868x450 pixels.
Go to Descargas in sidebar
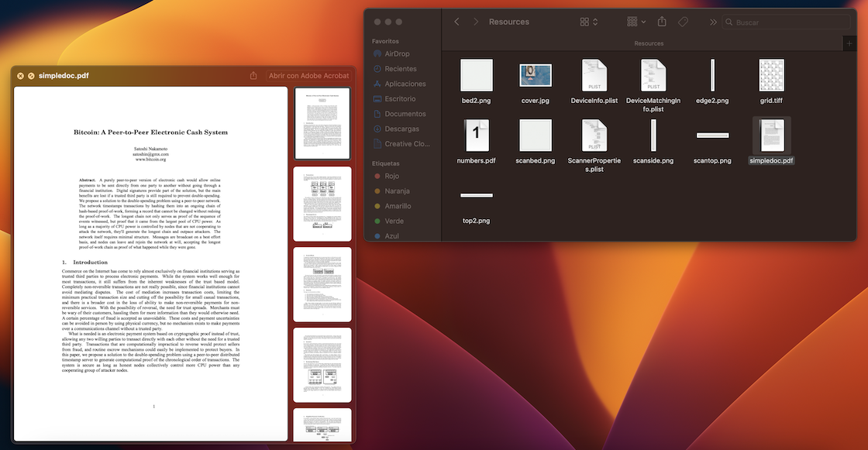pyautogui.click(x=401, y=129)
